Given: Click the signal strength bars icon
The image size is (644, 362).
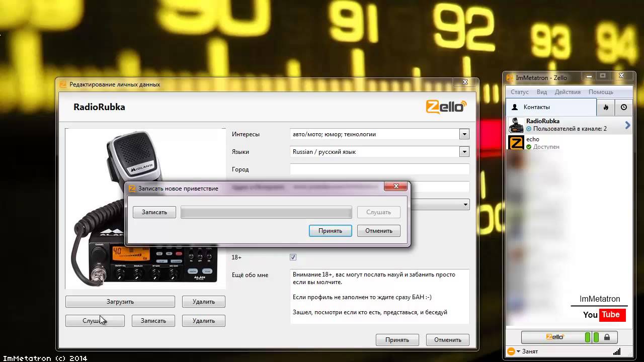Looking at the screenshot, I should [x=616, y=351].
